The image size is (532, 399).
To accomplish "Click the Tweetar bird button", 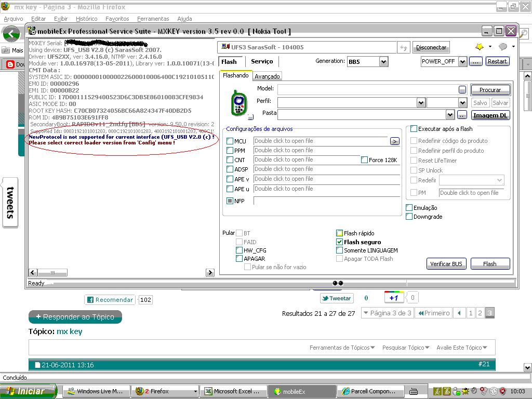I will point(337,298).
